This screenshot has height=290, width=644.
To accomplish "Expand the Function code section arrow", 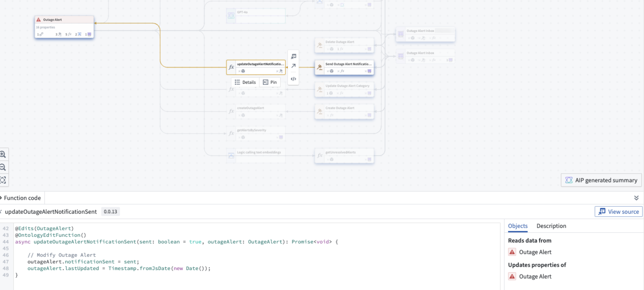I will coord(1,198).
